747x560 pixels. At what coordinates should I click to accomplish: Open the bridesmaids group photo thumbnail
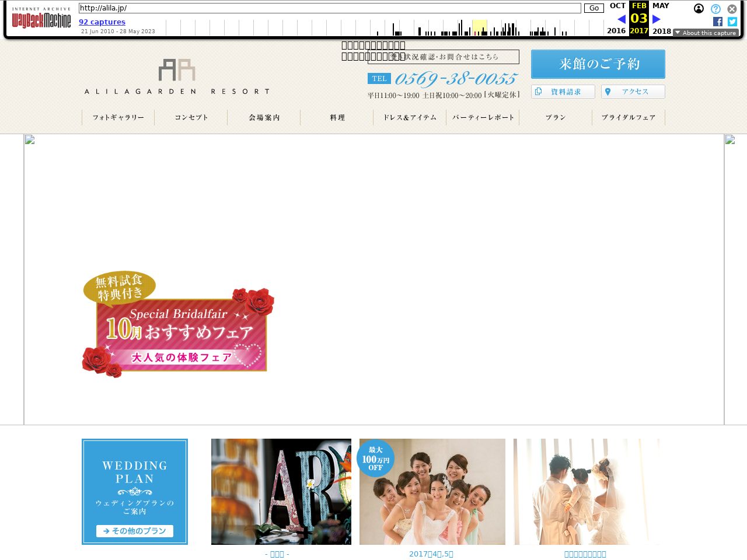432,492
